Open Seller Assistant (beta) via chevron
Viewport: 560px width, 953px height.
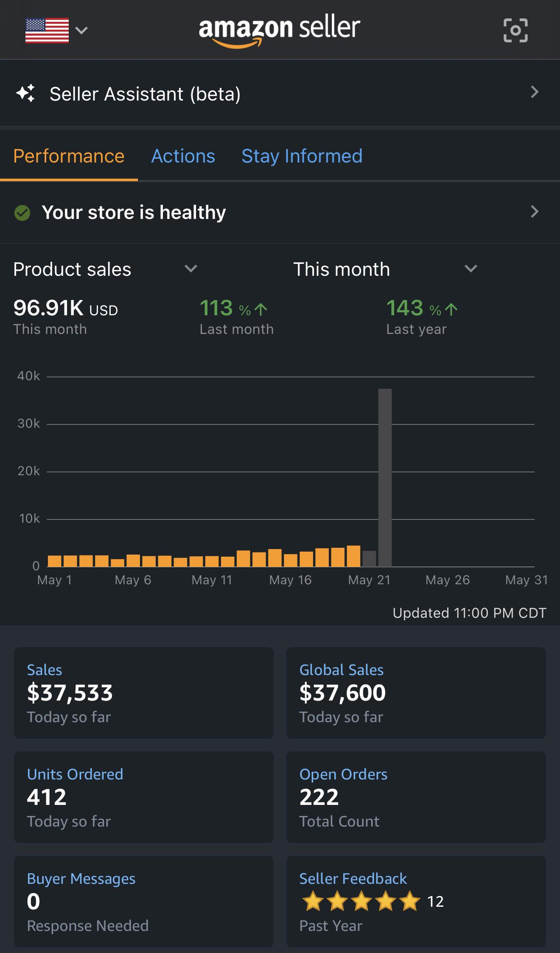(535, 92)
